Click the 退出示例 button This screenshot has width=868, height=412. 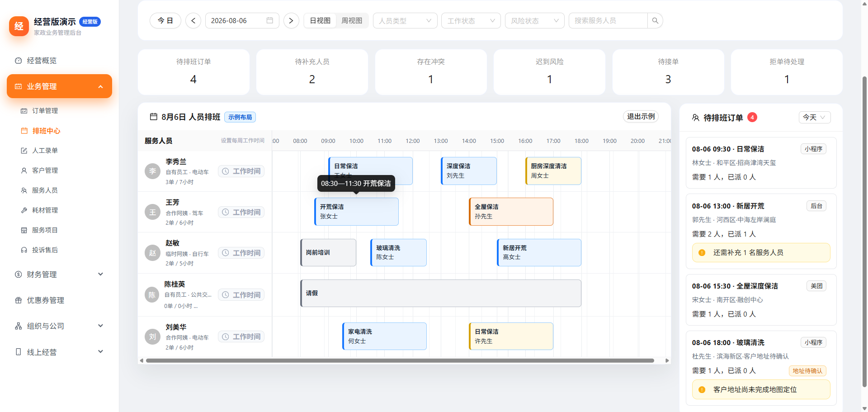(x=641, y=117)
